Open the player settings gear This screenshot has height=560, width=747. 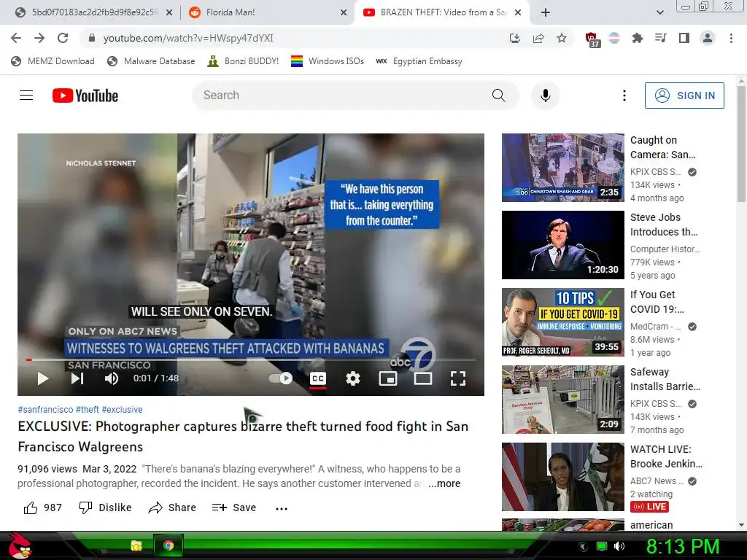353,378
